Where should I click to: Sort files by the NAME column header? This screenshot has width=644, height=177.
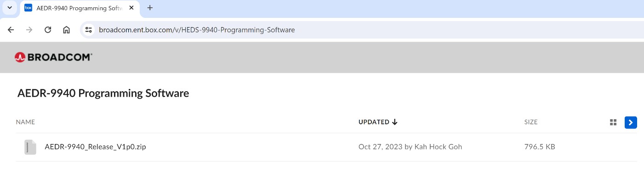coord(25,122)
